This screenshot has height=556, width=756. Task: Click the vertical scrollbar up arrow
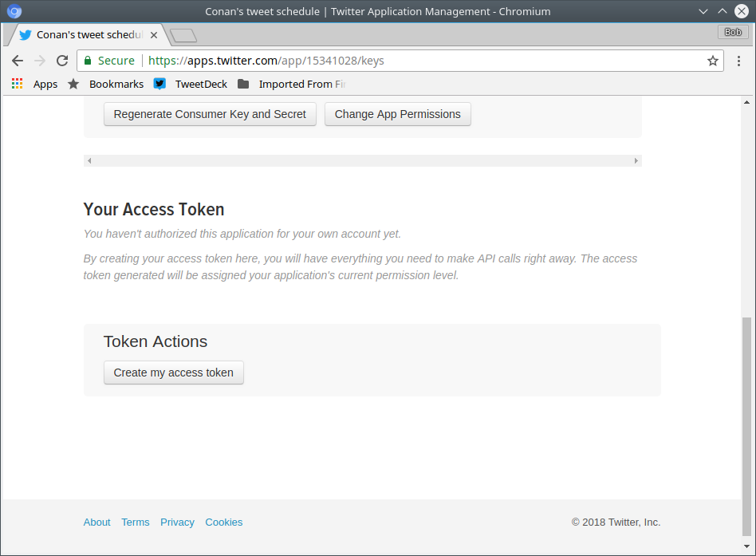[746, 102]
